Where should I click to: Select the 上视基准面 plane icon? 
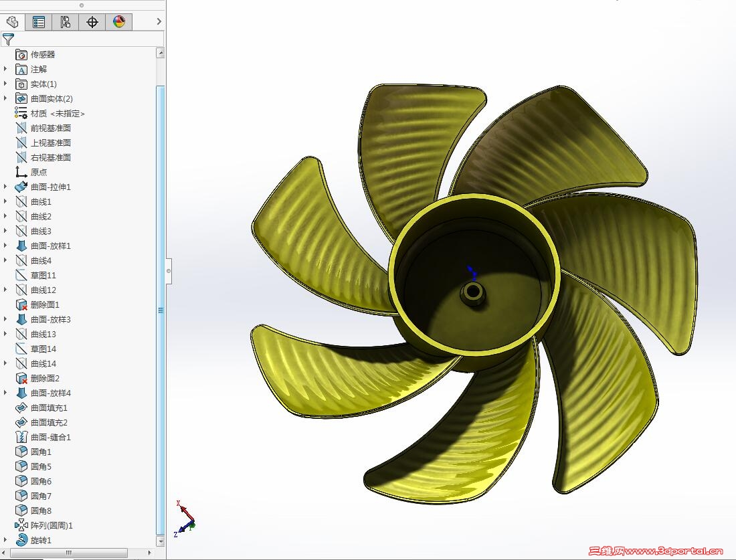[x=21, y=143]
